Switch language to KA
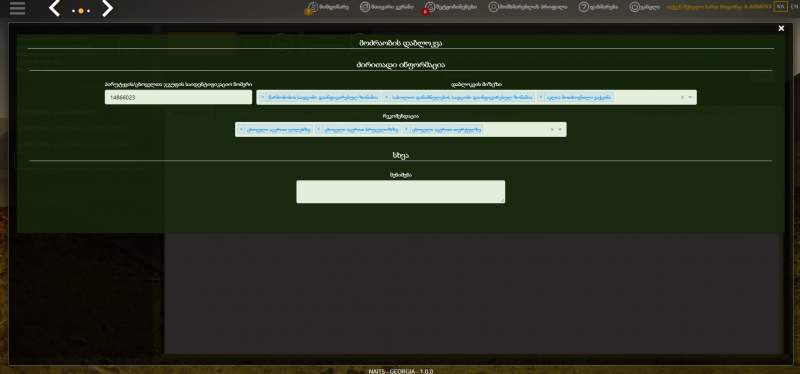The height and width of the screenshot is (374, 800). click(780, 7)
